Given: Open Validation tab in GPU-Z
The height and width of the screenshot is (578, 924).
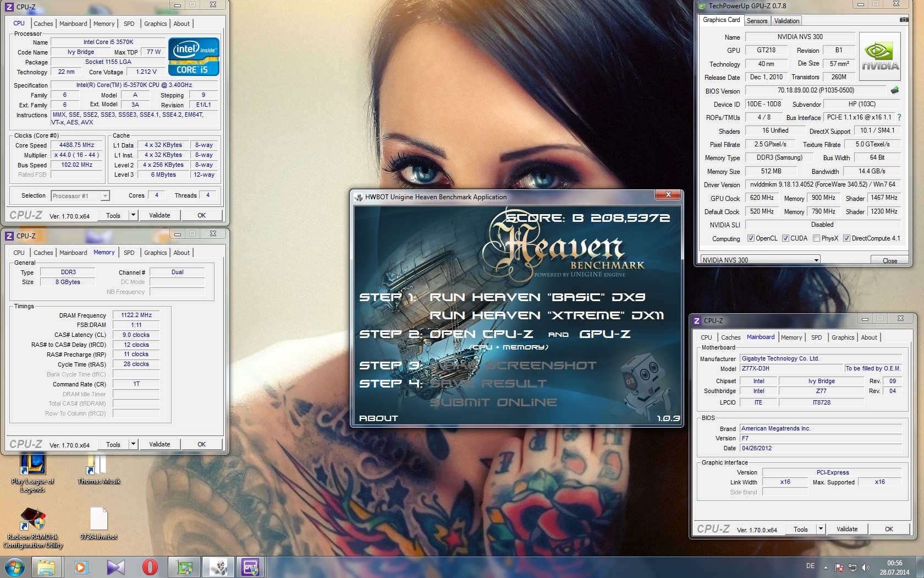Looking at the screenshot, I should tap(787, 21).
